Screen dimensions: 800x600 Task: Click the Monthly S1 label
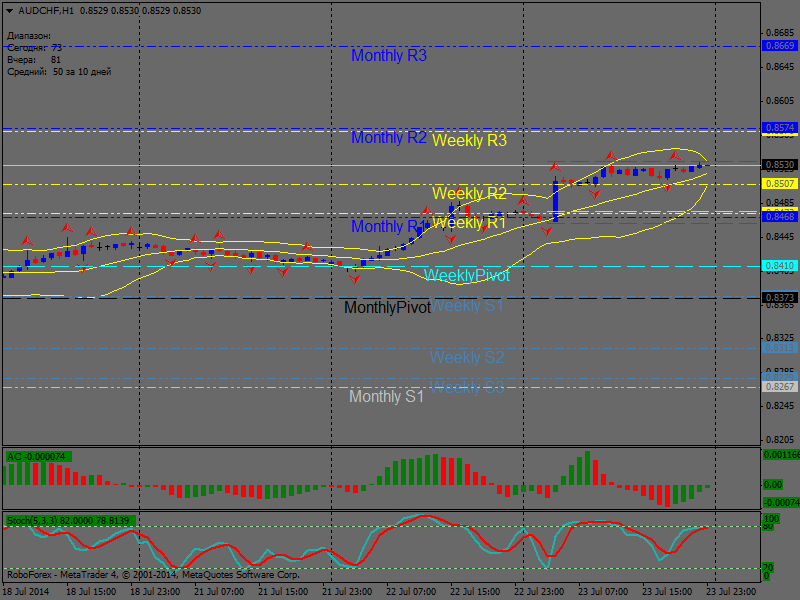[x=386, y=397]
